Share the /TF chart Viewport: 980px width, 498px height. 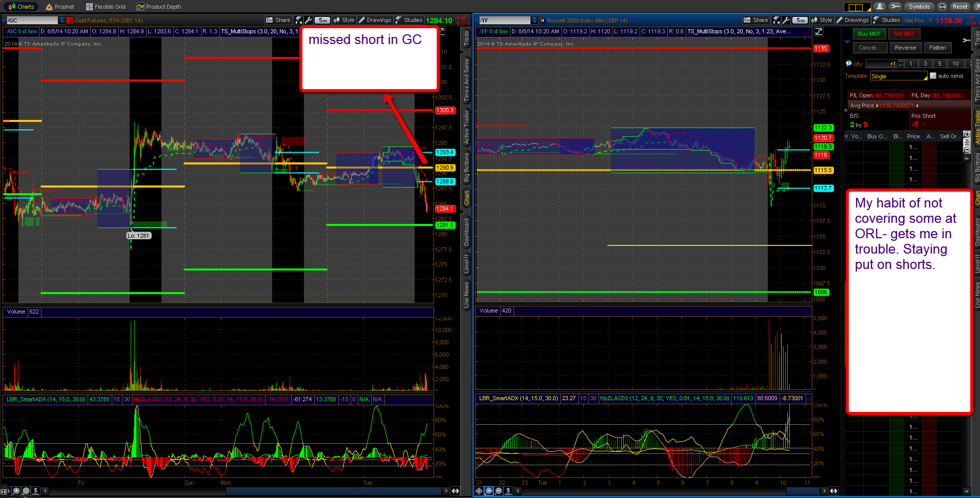tap(756, 20)
